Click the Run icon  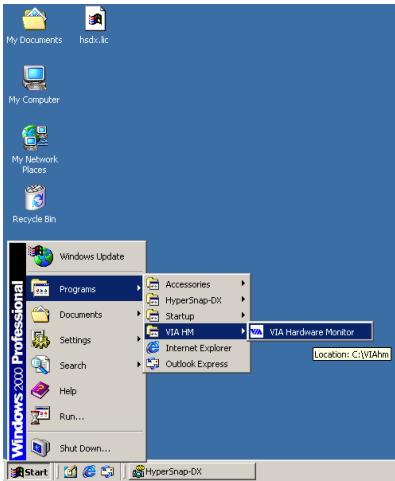[x=40, y=416]
